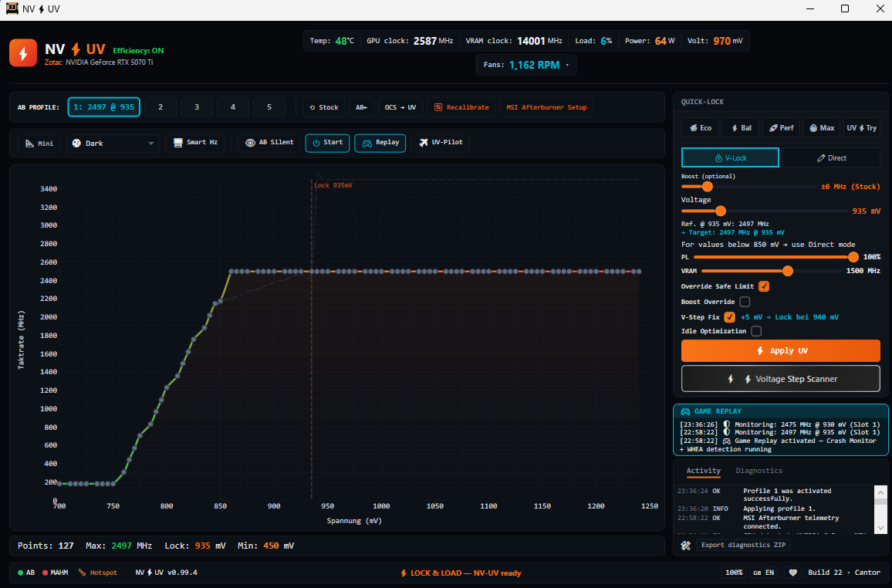Viewport: 892px width, 588px height.
Task: Click the tools icon beside Export diagnostics
Action: [x=685, y=546]
